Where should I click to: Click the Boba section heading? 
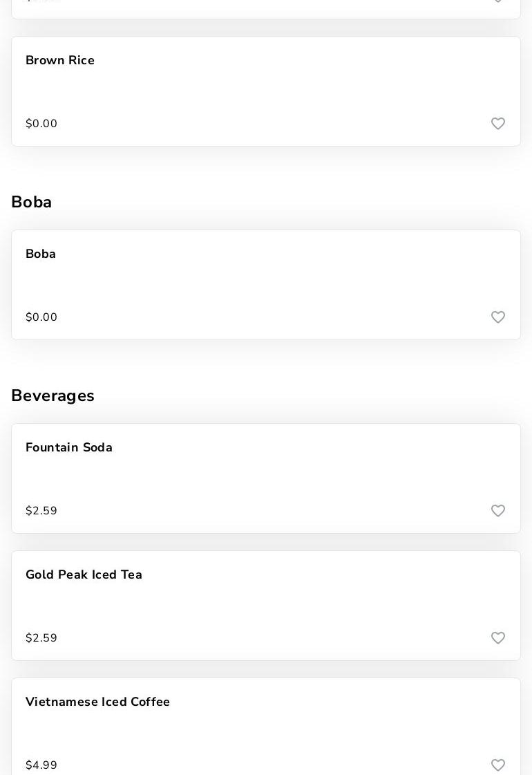click(x=32, y=203)
